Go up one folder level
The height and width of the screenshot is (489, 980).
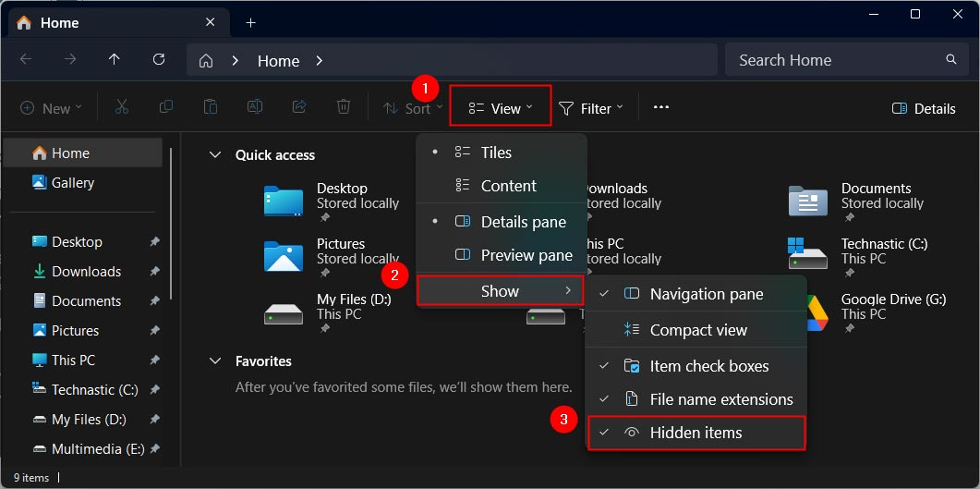click(114, 59)
